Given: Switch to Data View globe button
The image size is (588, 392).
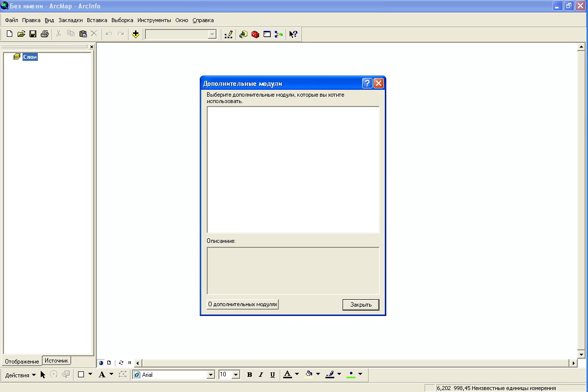Looking at the screenshot, I should point(101,363).
